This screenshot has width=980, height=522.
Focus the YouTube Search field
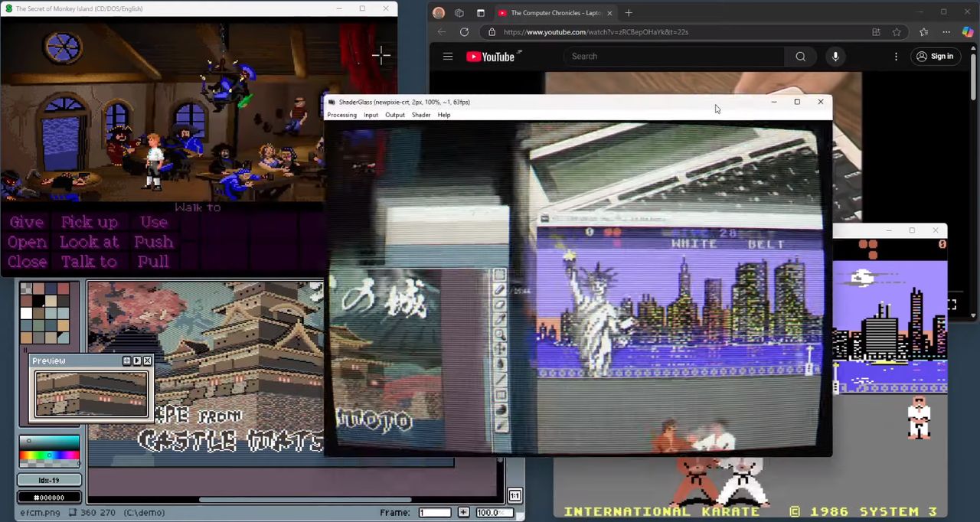pos(674,57)
